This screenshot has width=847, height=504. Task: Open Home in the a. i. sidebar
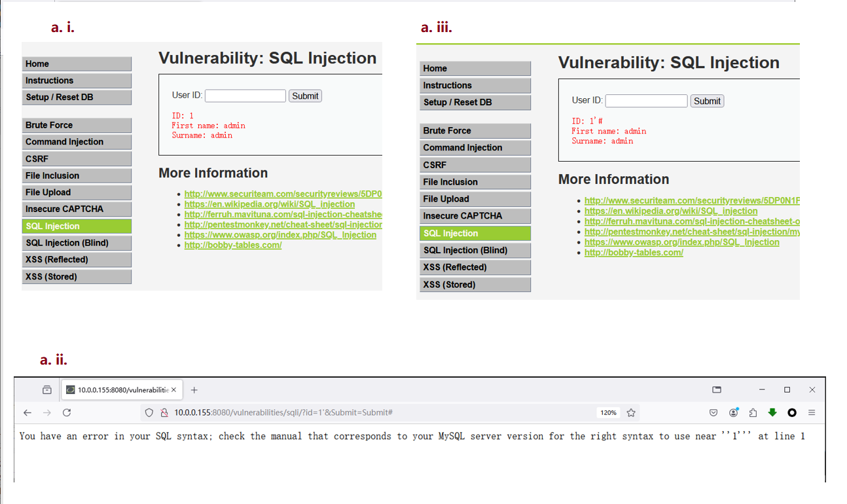point(77,63)
